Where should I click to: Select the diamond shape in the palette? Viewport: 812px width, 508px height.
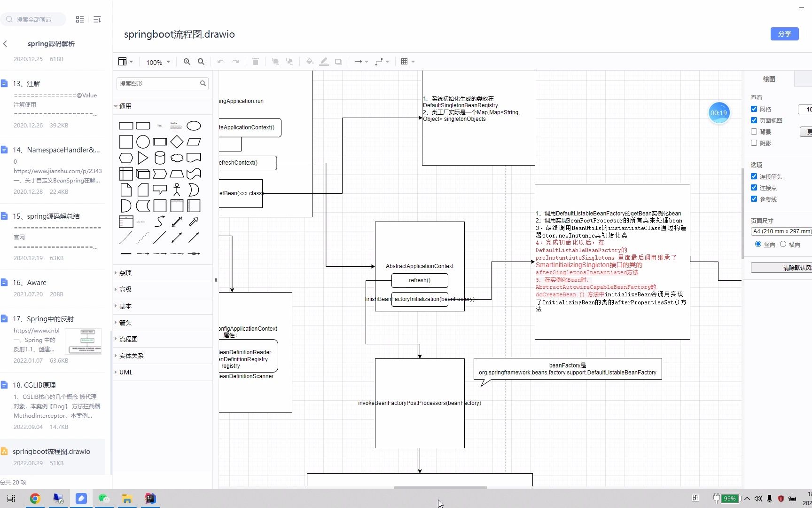(177, 142)
